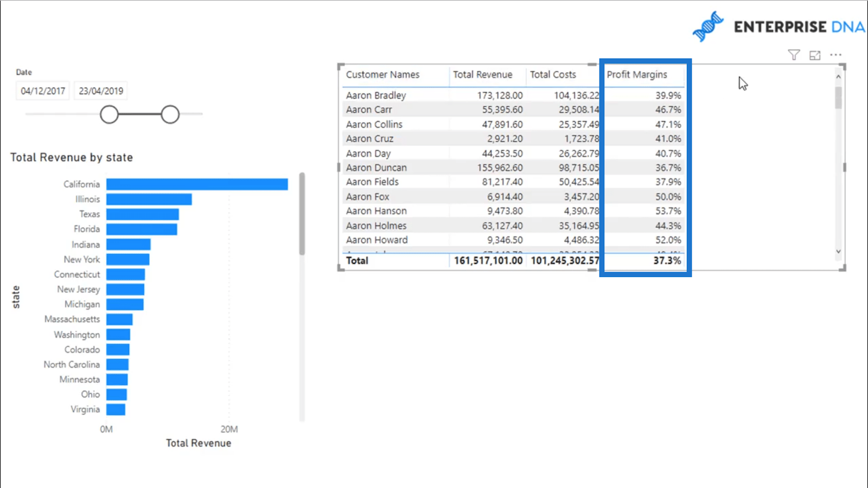Screen dimensions: 868x488
Task: Click the Aaron Holmes row name
Action: [376, 226]
